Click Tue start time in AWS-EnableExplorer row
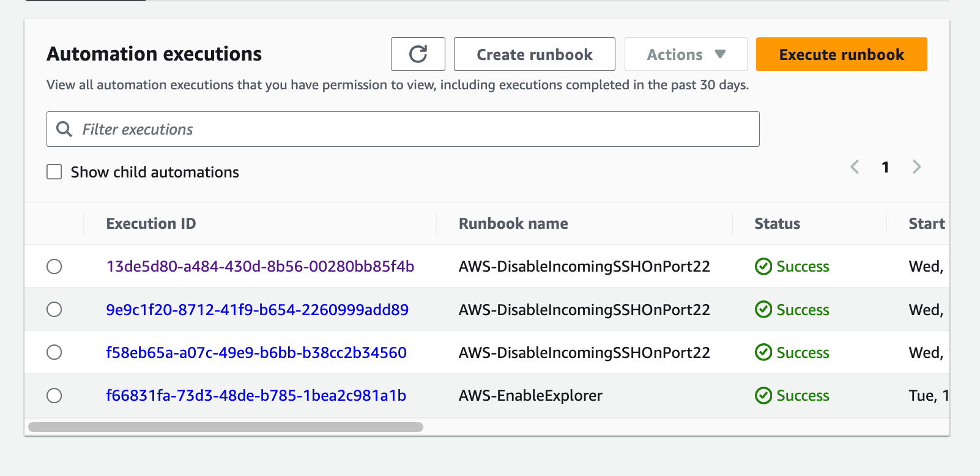Viewport: 980px width, 476px height. [x=929, y=396]
